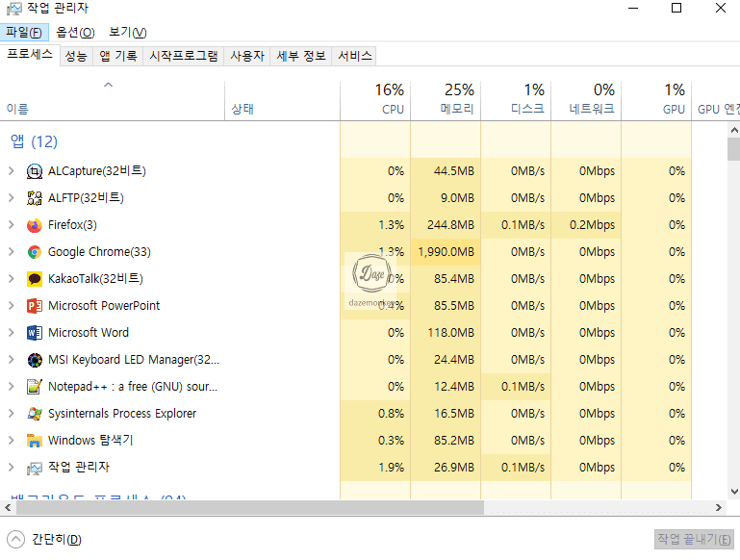Image resolution: width=740 pixels, height=560 pixels.
Task: Click the MSI Keyboard LED Manager icon
Action: pos(34,360)
